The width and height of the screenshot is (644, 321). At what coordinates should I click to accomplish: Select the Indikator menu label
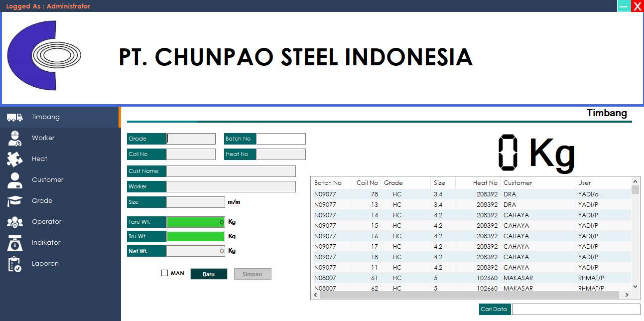pos(46,243)
